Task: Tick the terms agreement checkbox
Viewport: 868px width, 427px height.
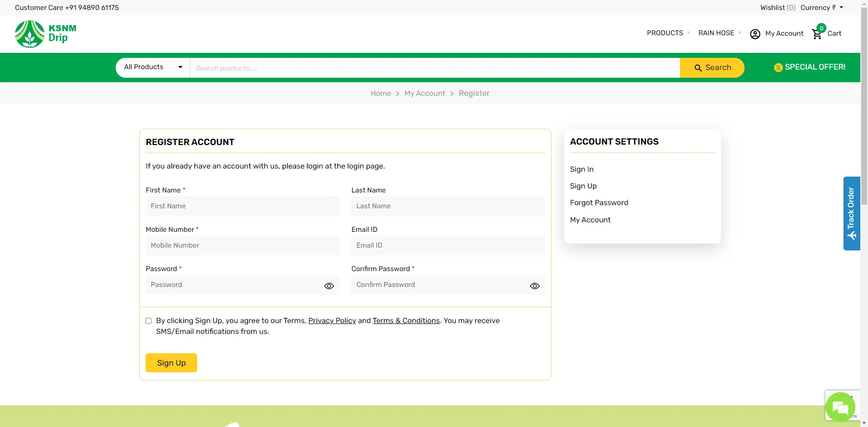Action: tap(149, 321)
